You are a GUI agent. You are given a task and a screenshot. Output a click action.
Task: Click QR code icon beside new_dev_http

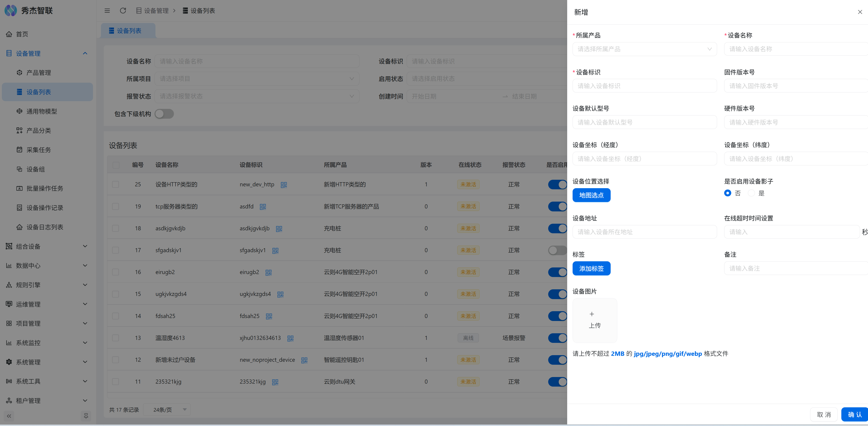click(x=284, y=185)
